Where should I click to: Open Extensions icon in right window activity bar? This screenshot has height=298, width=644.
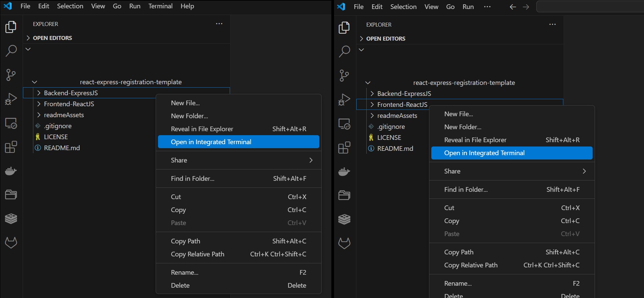[x=344, y=148]
